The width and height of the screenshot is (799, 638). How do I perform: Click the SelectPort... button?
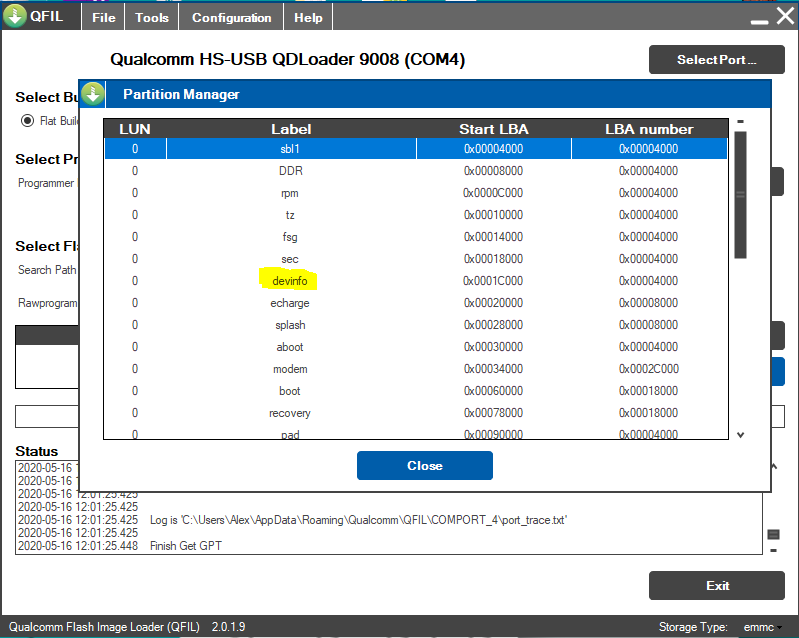[716, 60]
